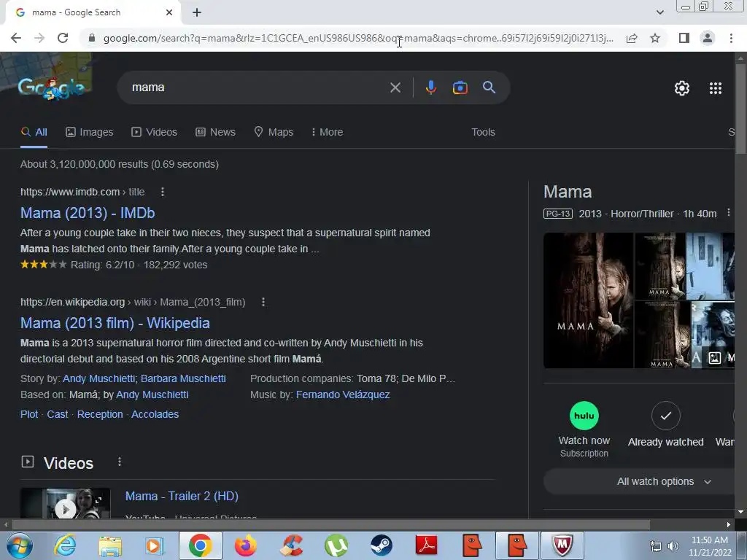Click the browser back arrow

pyautogui.click(x=16, y=38)
